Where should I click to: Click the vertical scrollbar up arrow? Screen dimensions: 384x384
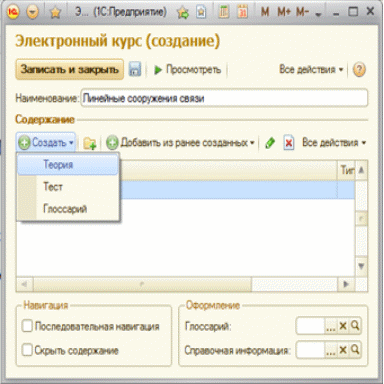(x=361, y=170)
